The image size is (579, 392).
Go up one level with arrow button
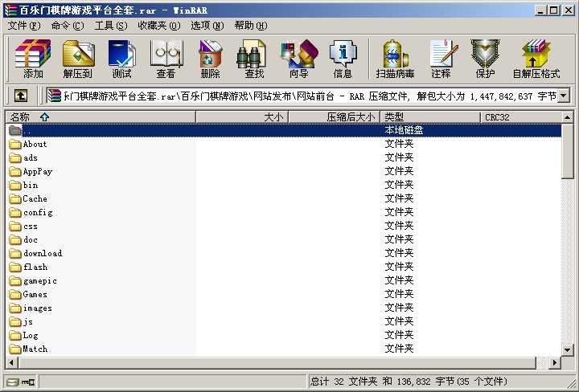(21, 96)
